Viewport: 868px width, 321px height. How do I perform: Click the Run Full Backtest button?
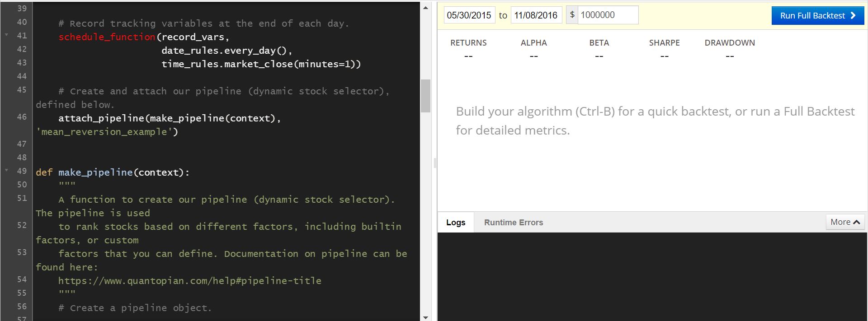818,15
